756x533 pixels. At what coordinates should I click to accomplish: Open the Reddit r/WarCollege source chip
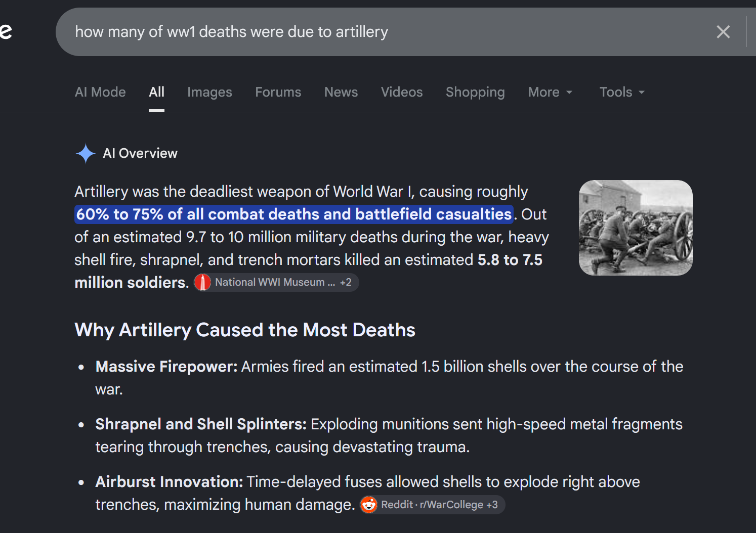coord(432,505)
